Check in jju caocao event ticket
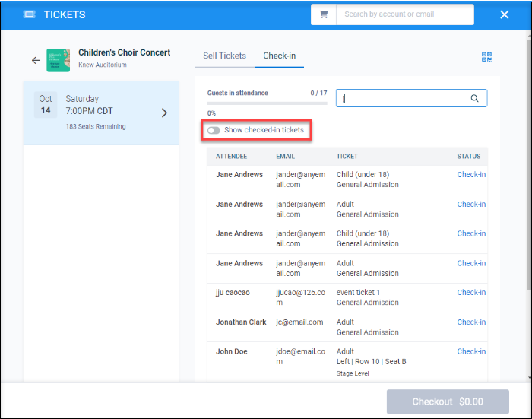 [471, 292]
